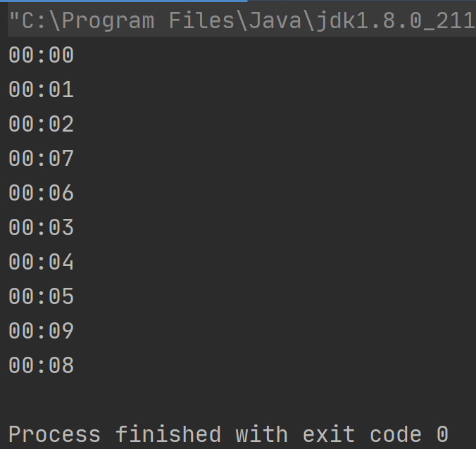Click the empty console area beside 00:04
Image resolution: width=476 pixels, height=449 pixels.
tap(273, 262)
